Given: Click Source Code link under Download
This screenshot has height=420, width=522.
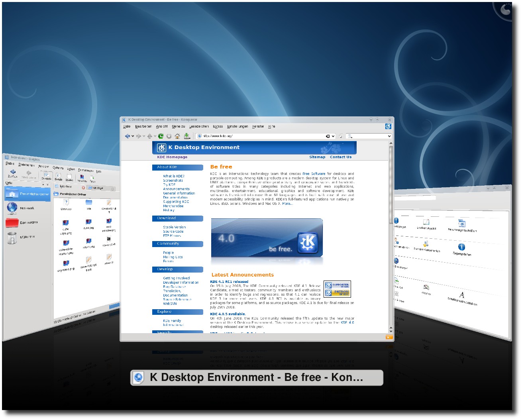Looking at the screenshot, I should pos(173,232).
